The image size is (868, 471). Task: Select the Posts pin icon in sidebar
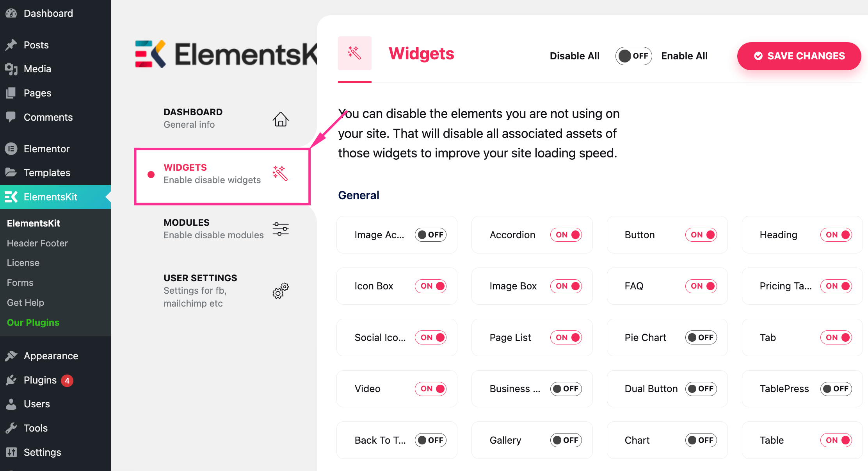click(x=12, y=45)
